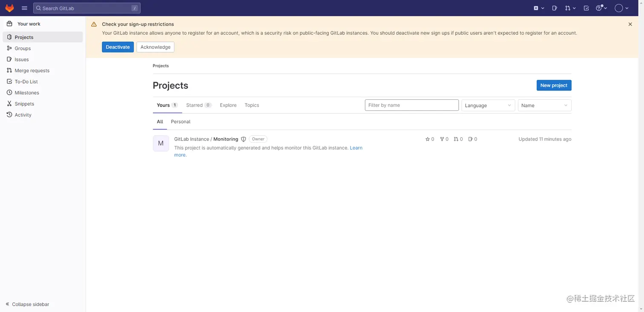Open the Issues icon in top bar
This screenshot has height=312, width=644.
point(555,8)
